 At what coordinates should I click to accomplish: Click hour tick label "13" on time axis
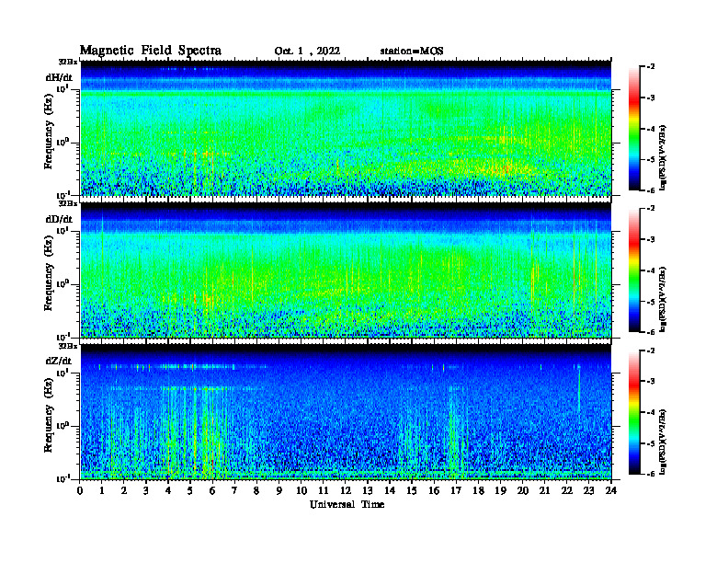coord(368,491)
